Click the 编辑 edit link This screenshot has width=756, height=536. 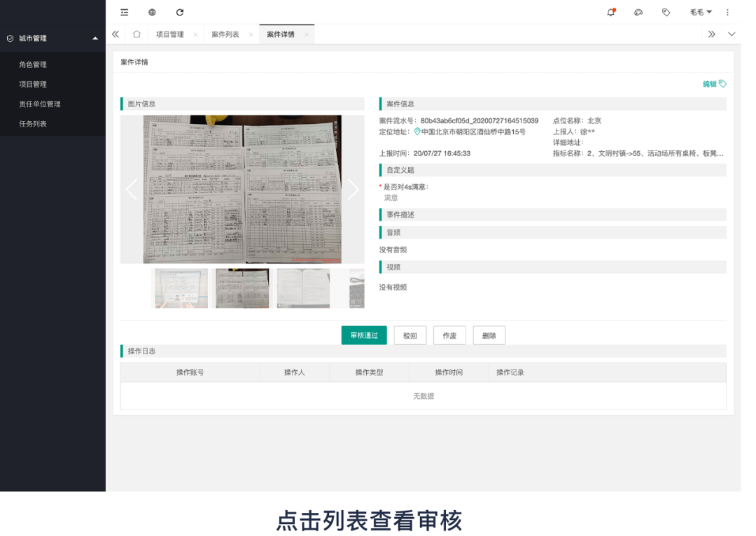point(714,84)
